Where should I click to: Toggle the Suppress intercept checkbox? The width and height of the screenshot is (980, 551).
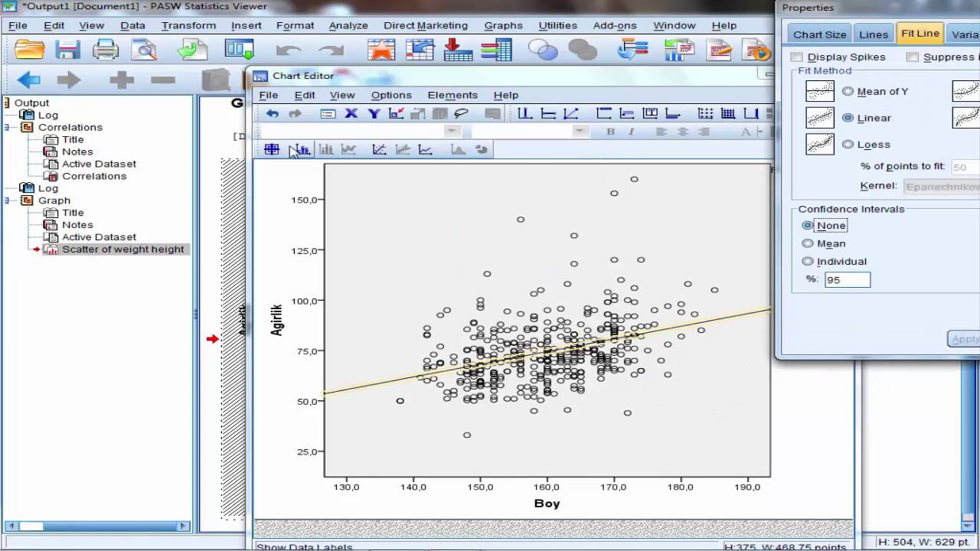pos(912,57)
